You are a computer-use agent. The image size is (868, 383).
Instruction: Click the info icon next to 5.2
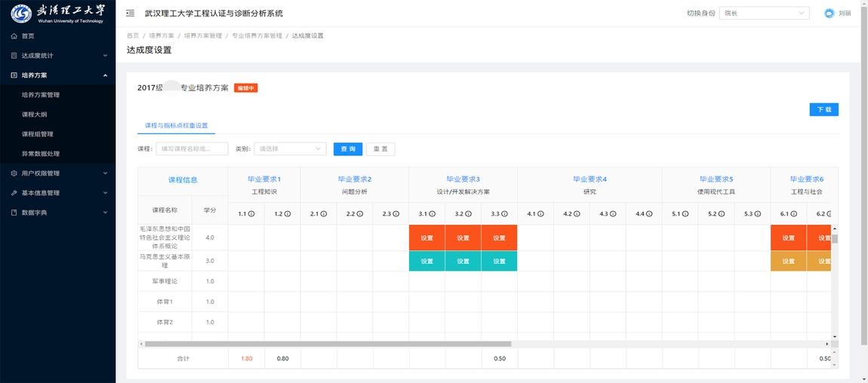[722, 214]
